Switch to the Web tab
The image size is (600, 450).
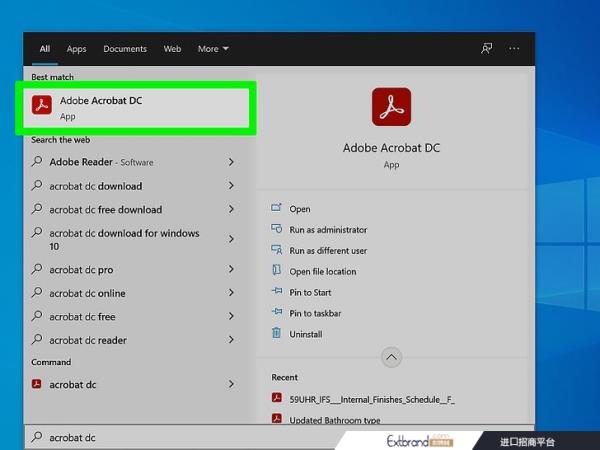(x=172, y=49)
